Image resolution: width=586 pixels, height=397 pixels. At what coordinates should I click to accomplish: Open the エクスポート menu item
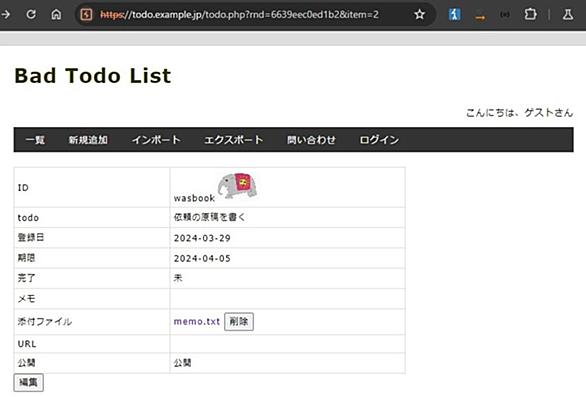coord(234,140)
